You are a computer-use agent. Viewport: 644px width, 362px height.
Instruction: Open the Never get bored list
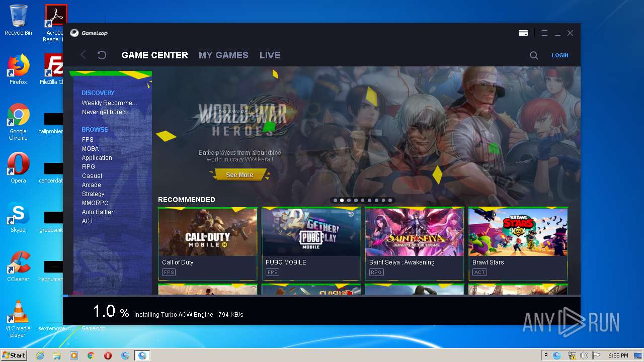click(104, 112)
